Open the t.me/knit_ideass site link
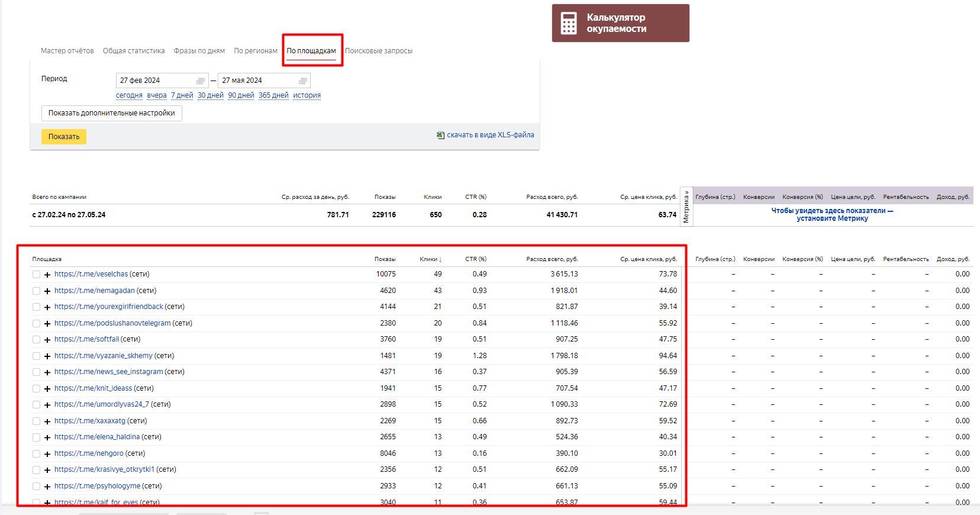This screenshot has width=980, height=515. click(94, 388)
